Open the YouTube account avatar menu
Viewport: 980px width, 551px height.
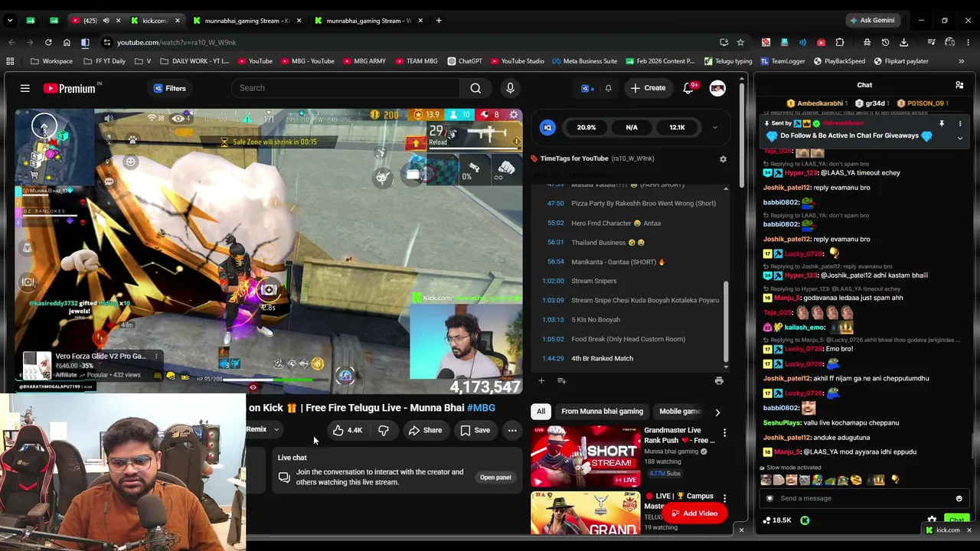(x=717, y=88)
